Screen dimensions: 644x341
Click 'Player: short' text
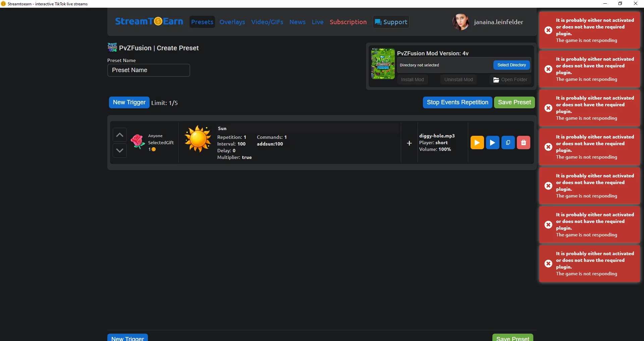(433, 143)
